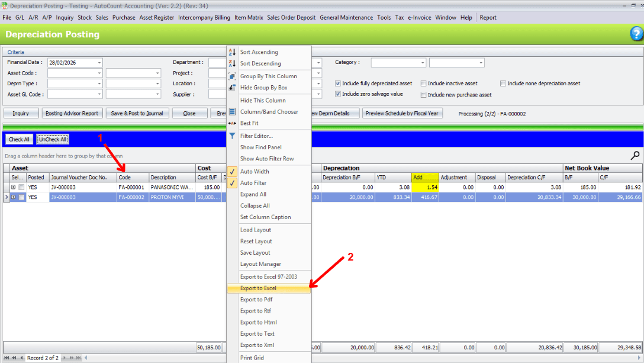The height and width of the screenshot is (363, 644).
Task: Click the Sort Descending icon in context menu
Action: point(232,63)
